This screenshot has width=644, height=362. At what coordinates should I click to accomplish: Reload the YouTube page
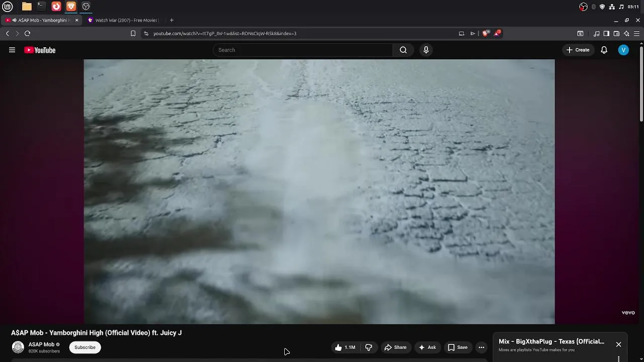(x=27, y=33)
